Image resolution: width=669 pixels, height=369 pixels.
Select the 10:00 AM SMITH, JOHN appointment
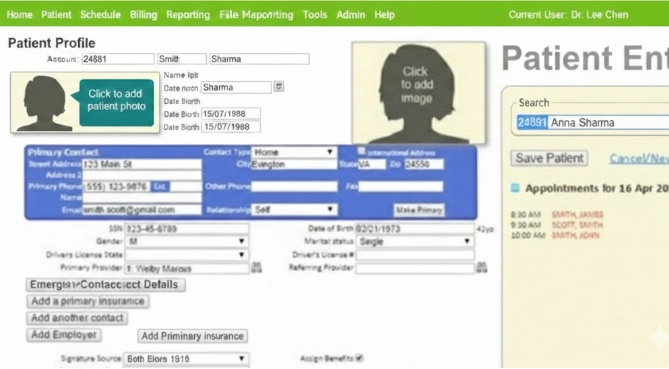click(x=555, y=235)
